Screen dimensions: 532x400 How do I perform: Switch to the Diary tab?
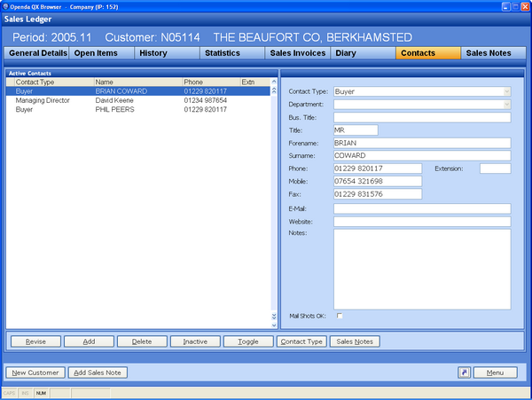coord(363,53)
